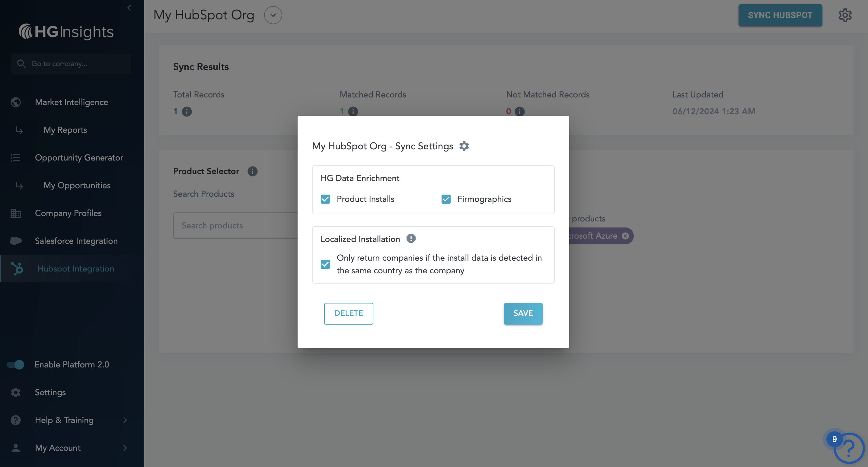868x467 pixels.
Task: Click the Not Matched Records info icon
Action: pyautogui.click(x=520, y=111)
